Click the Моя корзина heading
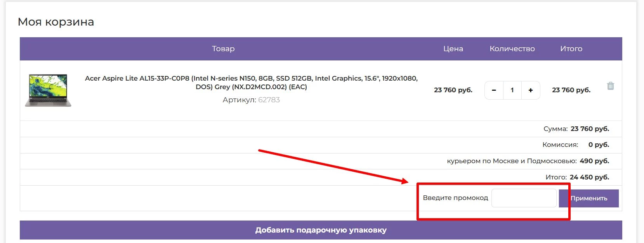The width and height of the screenshot is (644, 243). point(56,22)
